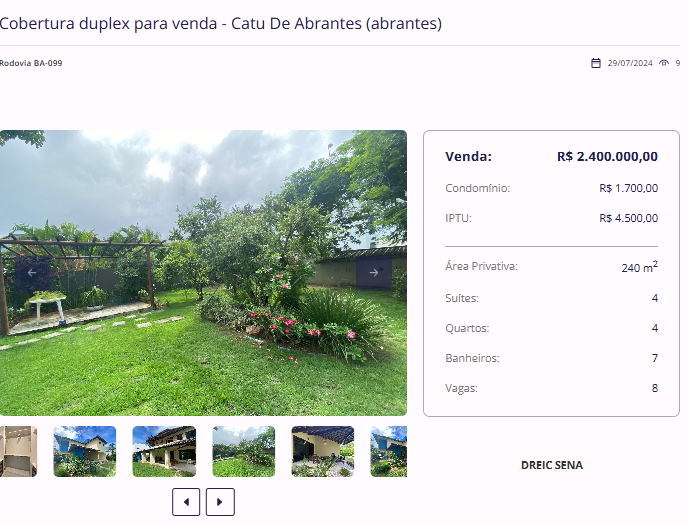This screenshot has height=525, width=688.
Task: Select the blue house facade thumbnail
Action: (x=85, y=451)
